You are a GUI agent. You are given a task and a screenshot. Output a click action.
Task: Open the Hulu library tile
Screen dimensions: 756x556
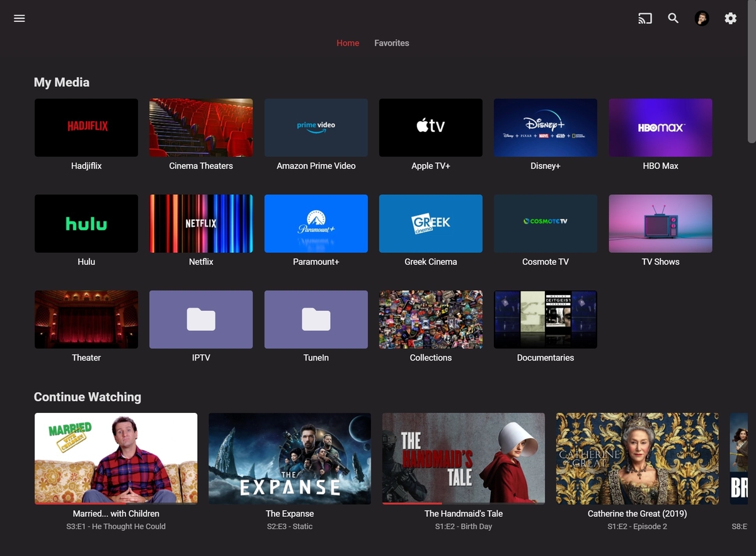tap(86, 223)
